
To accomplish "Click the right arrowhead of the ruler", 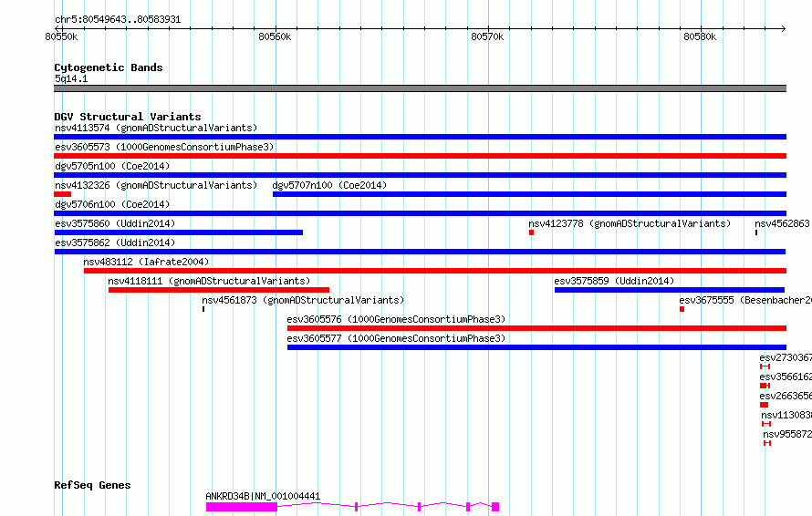I will click(784, 28).
